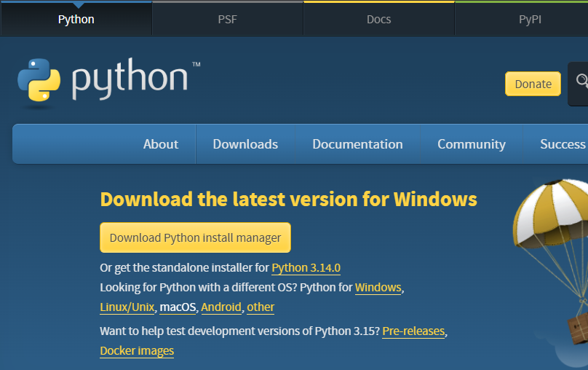
Task: Open the Docker images link
Action: click(137, 351)
